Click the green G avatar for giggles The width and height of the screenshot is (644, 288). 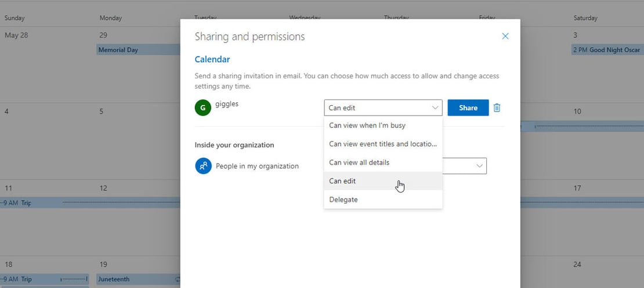202,107
